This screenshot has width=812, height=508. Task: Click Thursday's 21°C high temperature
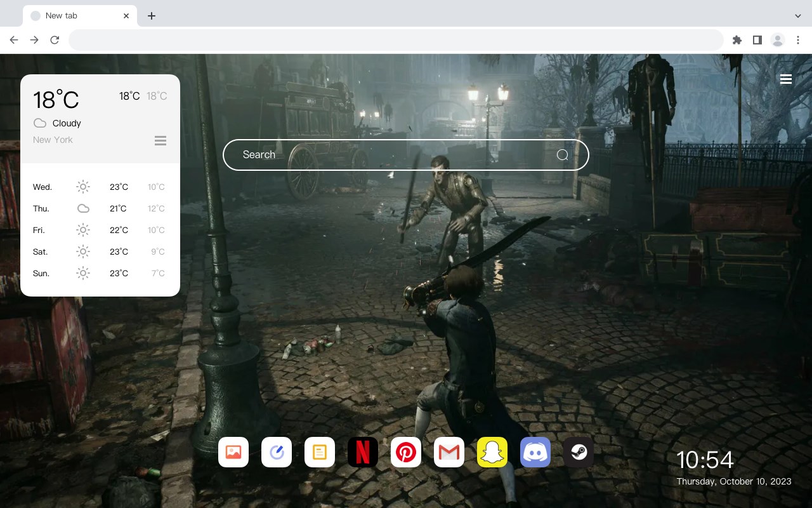click(118, 208)
